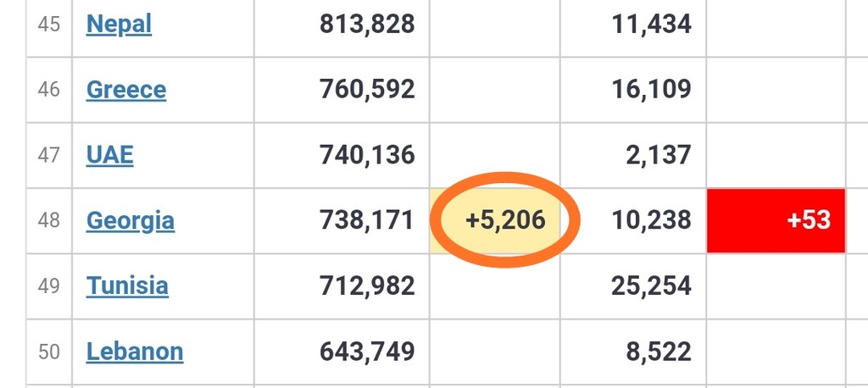Viewport: 868px width, 388px height.
Task: Select Georgia's total deaths value 10,238
Action: tap(651, 221)
